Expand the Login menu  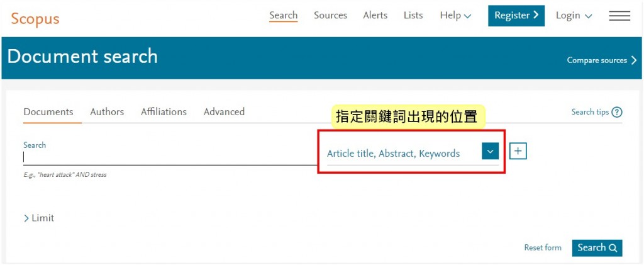(574, 16)
